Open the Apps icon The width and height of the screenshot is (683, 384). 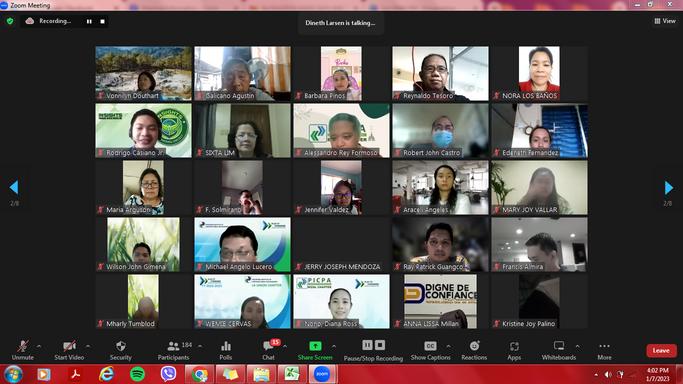pyautogui.click(x=514, y=346)
